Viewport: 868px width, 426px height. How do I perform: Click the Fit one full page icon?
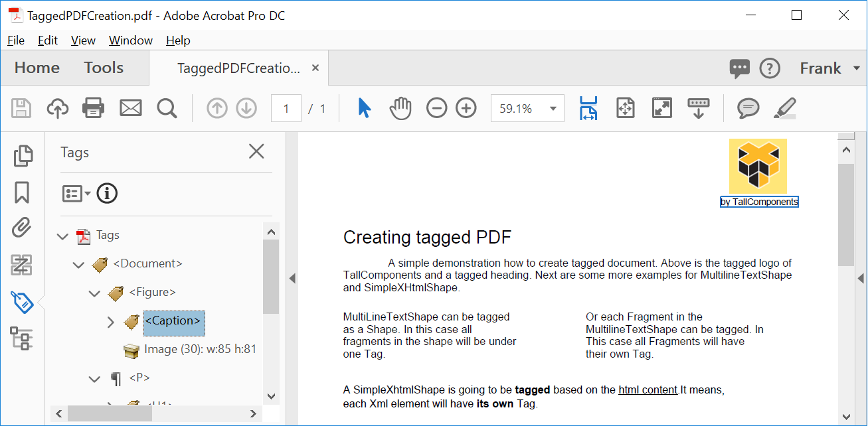(626, 108)
